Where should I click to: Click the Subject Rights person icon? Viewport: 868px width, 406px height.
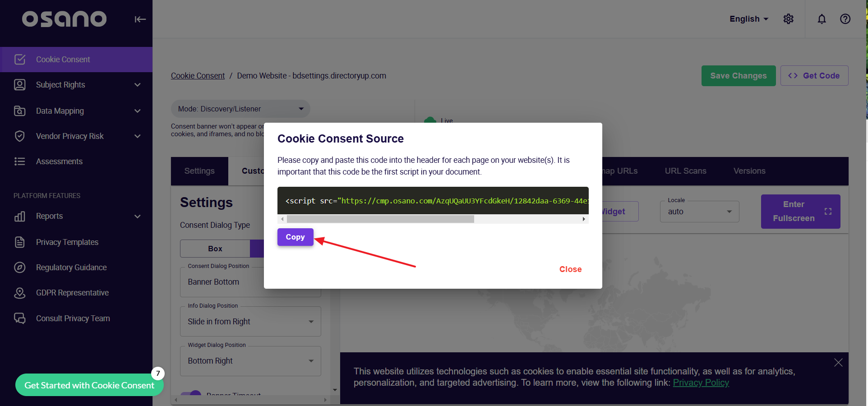(x=20, y=85)
